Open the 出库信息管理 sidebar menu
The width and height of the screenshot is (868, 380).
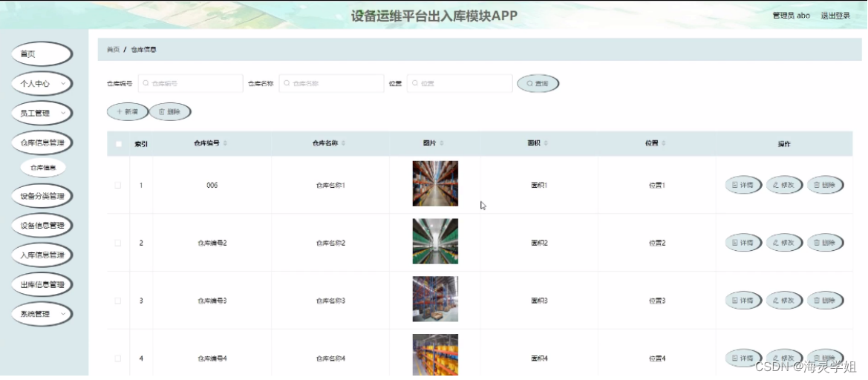coord(42,285)
